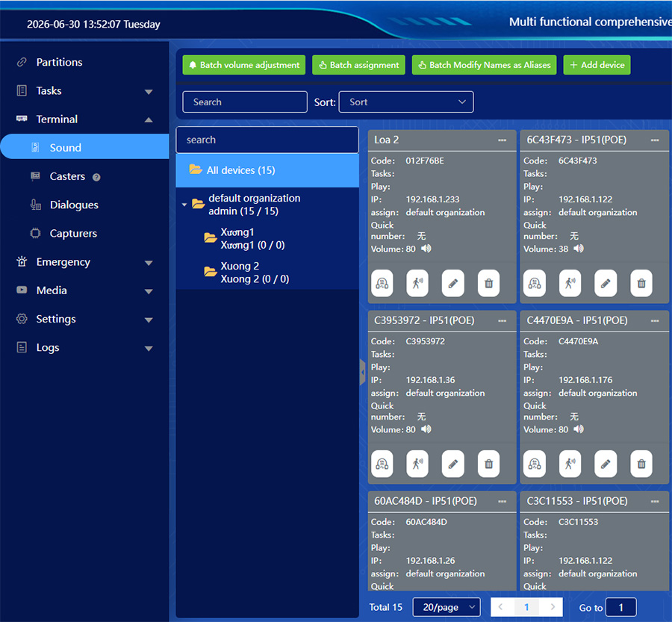
Task: Click the Batch assignment button
Action: pos(358,65)
